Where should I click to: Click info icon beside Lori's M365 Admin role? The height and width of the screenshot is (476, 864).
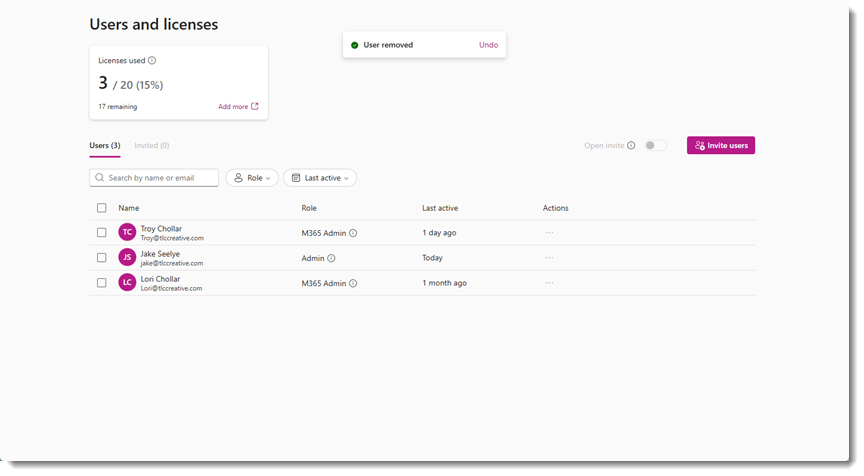tap(353, 283)
